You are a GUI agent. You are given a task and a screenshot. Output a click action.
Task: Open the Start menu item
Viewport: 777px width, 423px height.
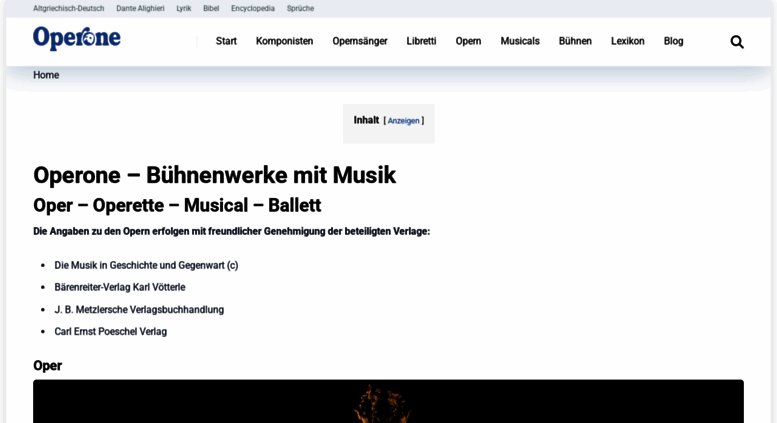click(226, 41)
